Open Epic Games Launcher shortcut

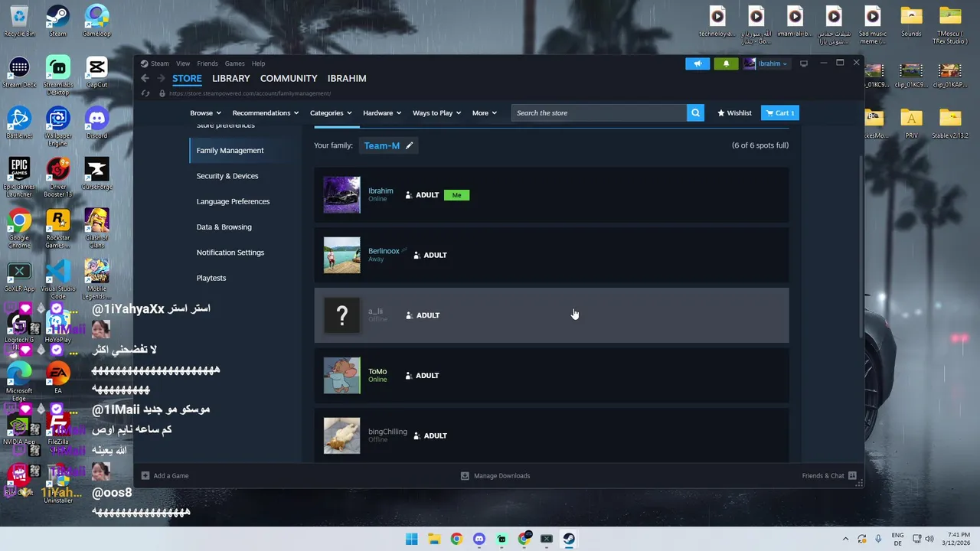pos(19,178)
